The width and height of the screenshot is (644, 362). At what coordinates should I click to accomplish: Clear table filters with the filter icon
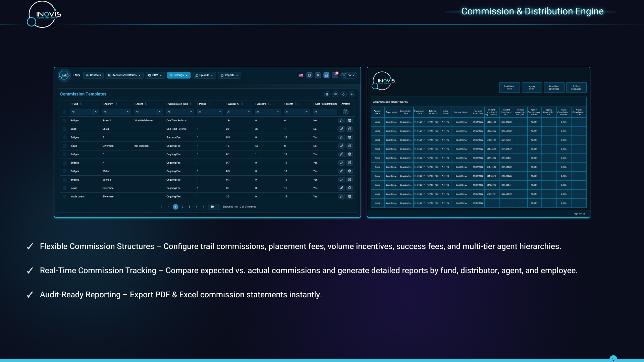[x=345, y=112]
